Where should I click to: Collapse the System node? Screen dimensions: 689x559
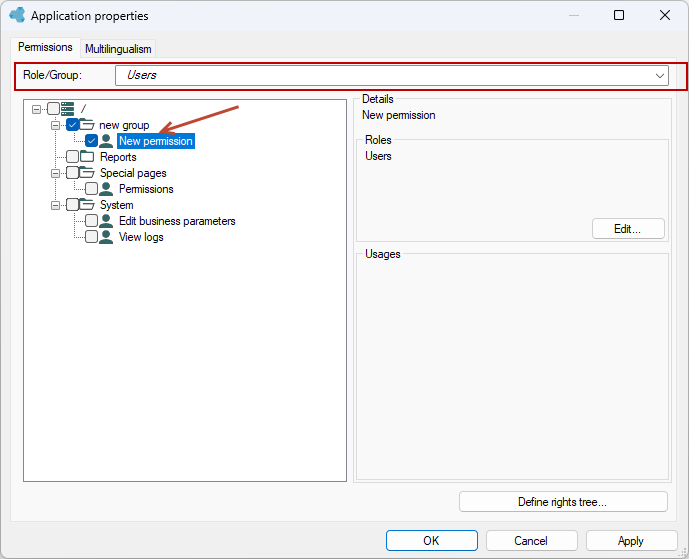point(55,205)
